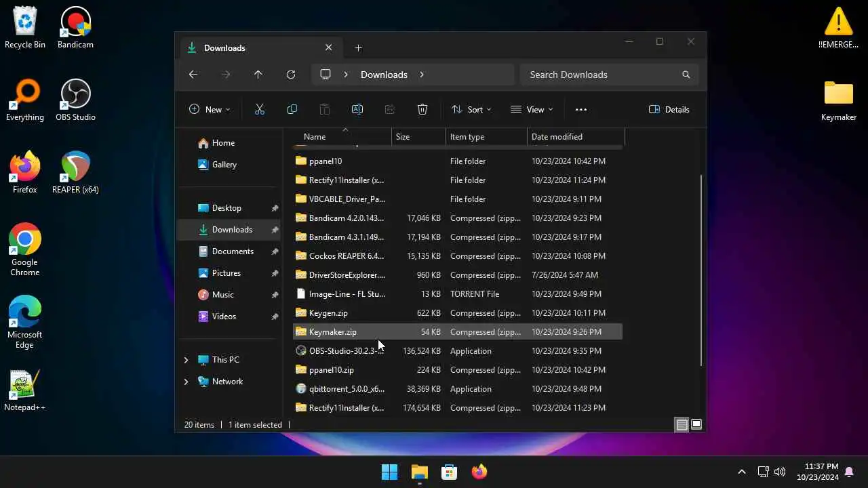Select the Keymaker.zip file
Image resolution: width=868 pixels, height=488 pixels.
(x=458, y=332)
